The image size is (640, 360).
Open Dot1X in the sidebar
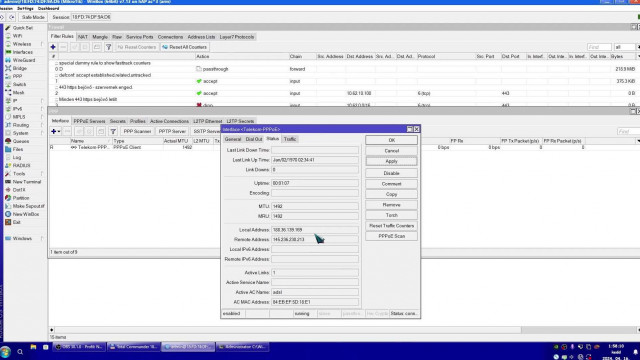pos(19,190)
